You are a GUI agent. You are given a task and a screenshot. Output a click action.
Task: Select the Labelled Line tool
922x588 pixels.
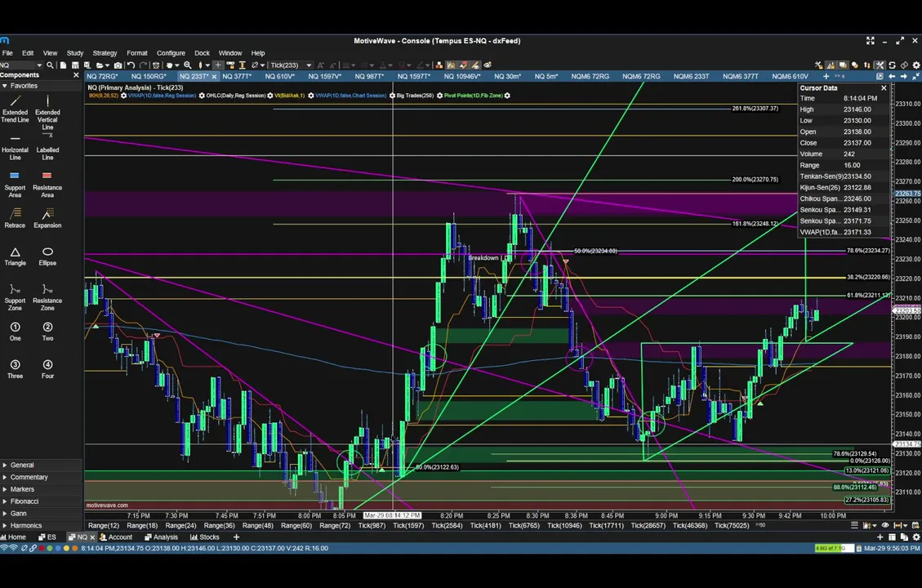point(47,147)
